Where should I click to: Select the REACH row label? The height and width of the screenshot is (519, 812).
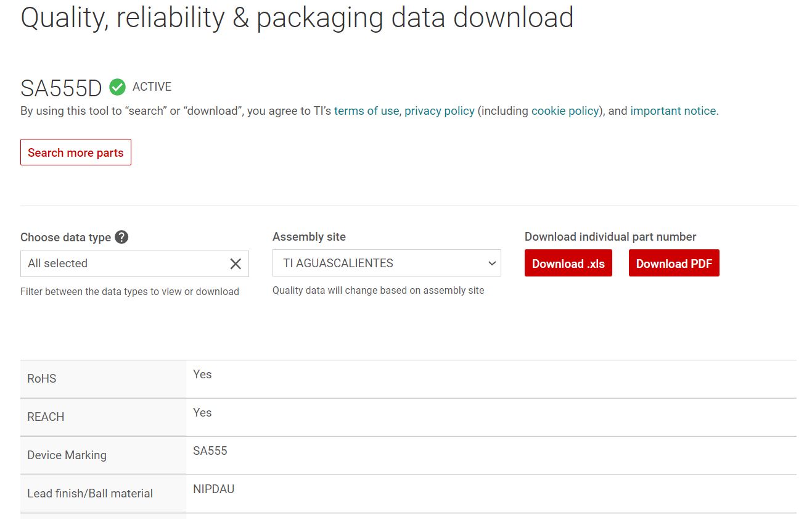point(46,417)
